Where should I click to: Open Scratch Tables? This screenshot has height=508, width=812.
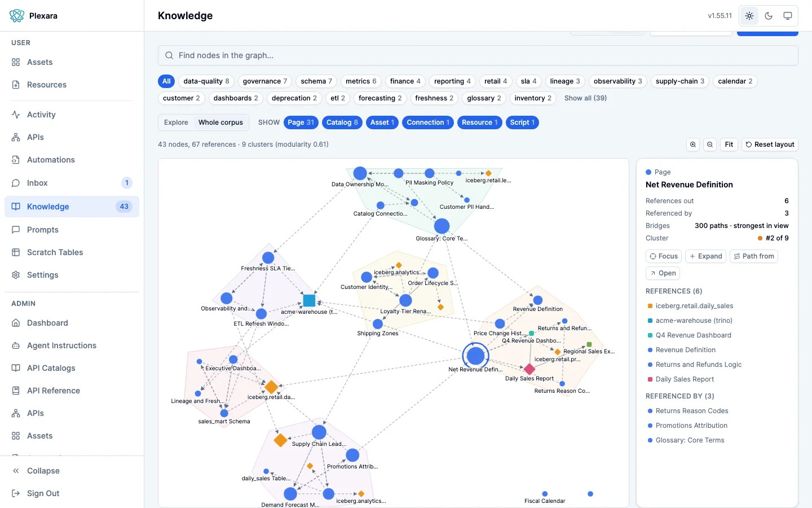pyautogui.click(x=72, y=252)
